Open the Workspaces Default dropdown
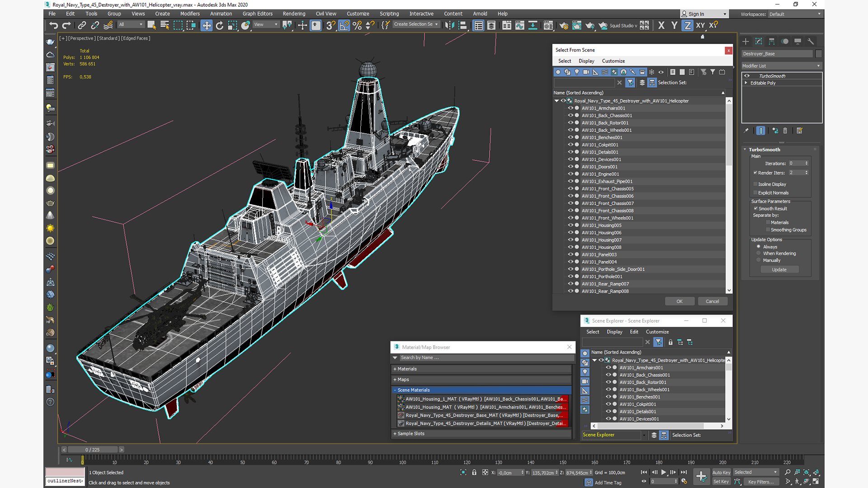Viewport: 868px width, 488px height. pyautogui.click(x=795, y=14)
